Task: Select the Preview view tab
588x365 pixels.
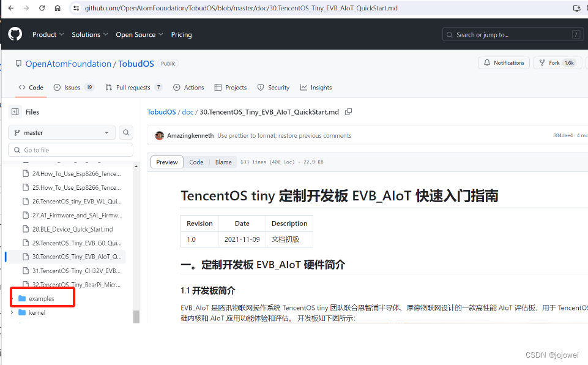Action: (x=167, y=162)
